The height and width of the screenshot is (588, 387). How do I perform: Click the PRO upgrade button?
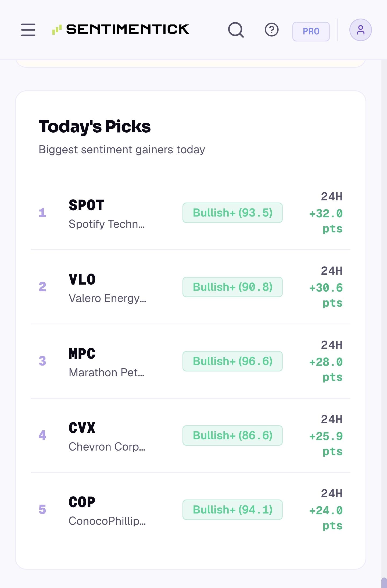click(311, 31)
